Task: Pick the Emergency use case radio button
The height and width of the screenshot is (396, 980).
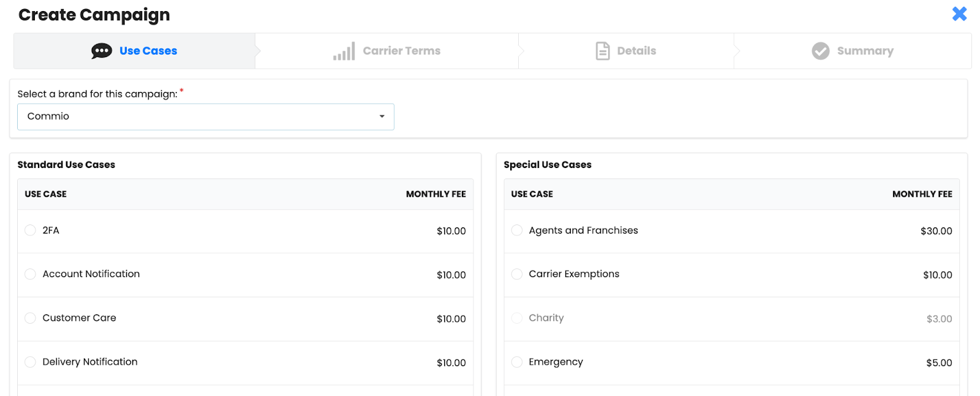Action: coord(517,362)
